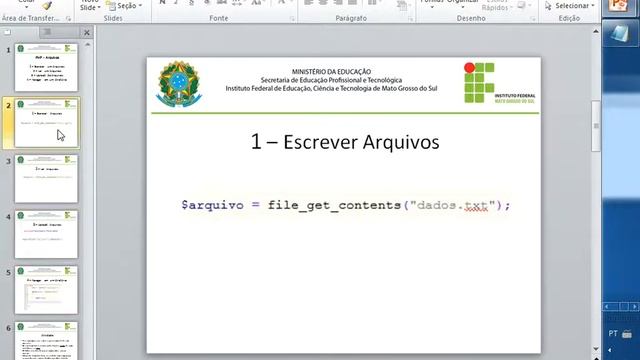
Task: Click PowerPoint icon in Windows taskbar
Action: click(618, 5)
